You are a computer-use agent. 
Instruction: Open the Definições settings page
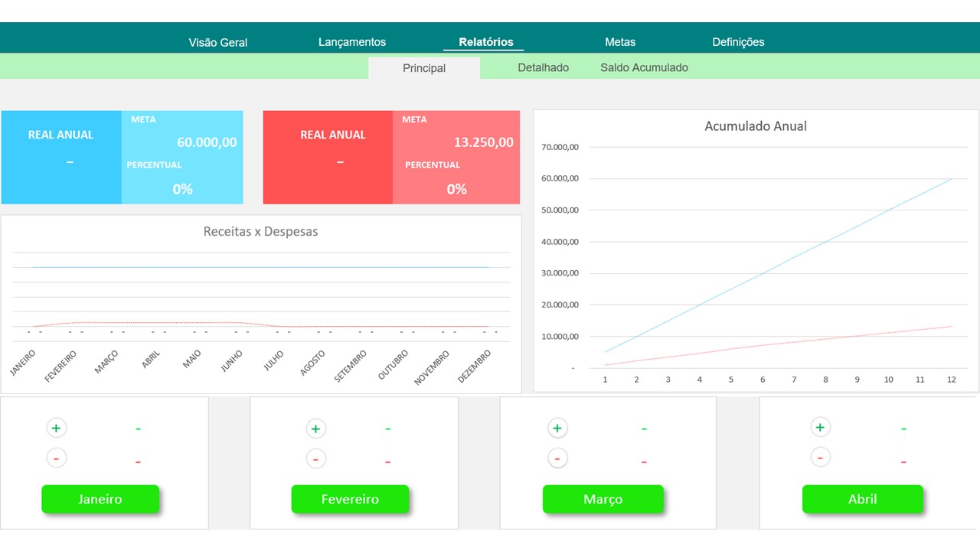click(738, 42)
